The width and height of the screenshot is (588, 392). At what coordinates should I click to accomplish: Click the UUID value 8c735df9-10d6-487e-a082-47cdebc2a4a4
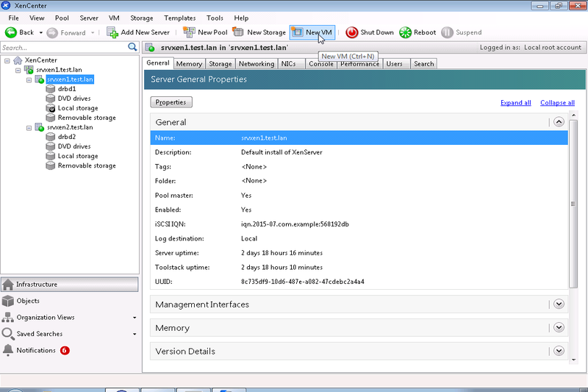(x=303, y=282)
